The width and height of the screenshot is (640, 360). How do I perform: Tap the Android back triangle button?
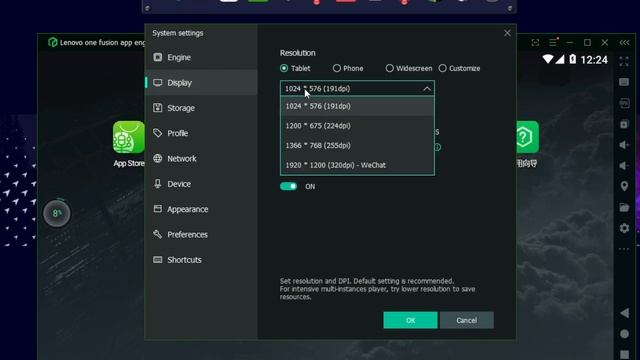[x=624, y=313]
